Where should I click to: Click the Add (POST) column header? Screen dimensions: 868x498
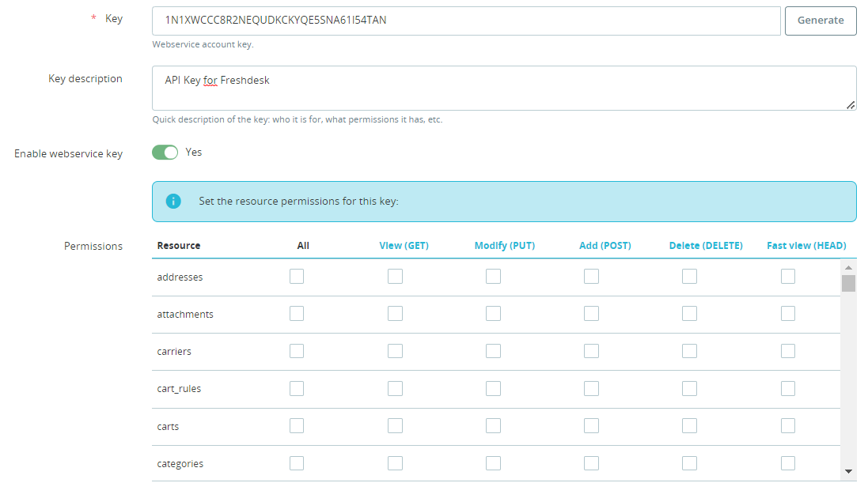(x=605, y=246)
